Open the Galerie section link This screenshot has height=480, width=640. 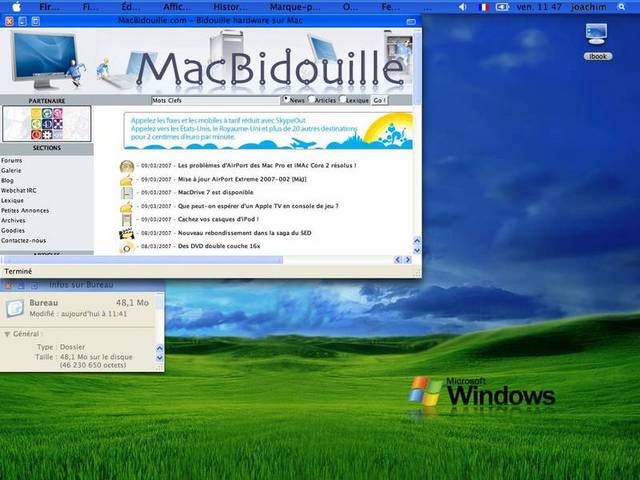click(x=11, y=171)
